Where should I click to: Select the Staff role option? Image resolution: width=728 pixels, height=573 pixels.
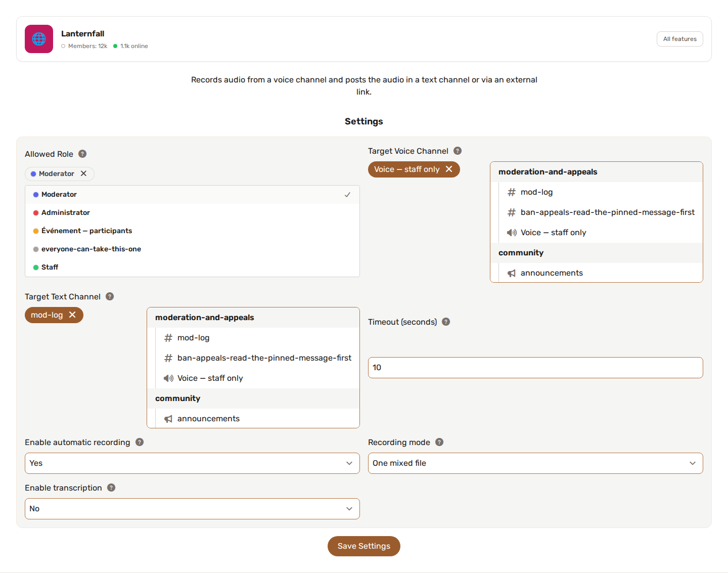coord(192,268)
